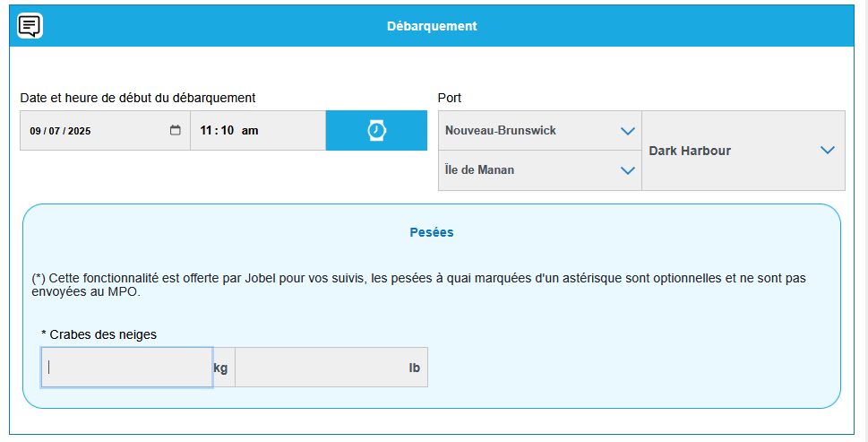
Task: Click the Pesées section heading
Action: [x=432, y=232]
